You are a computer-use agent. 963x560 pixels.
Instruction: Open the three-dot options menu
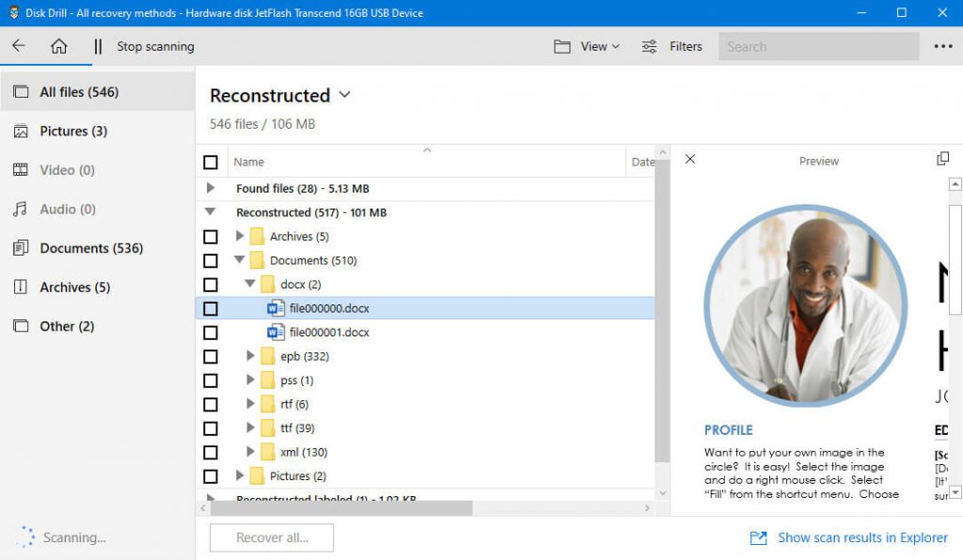coord(944,45)
